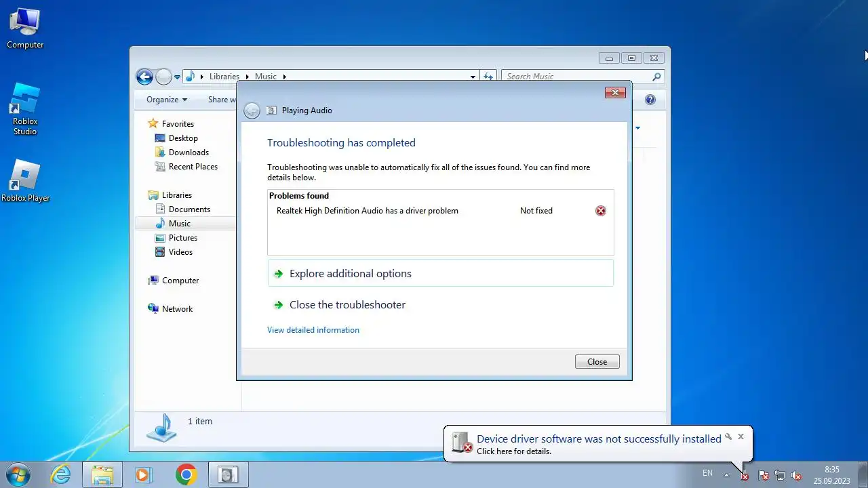Select Downloads under Favorites
The image size is (868, 488).
coord(189,152)
